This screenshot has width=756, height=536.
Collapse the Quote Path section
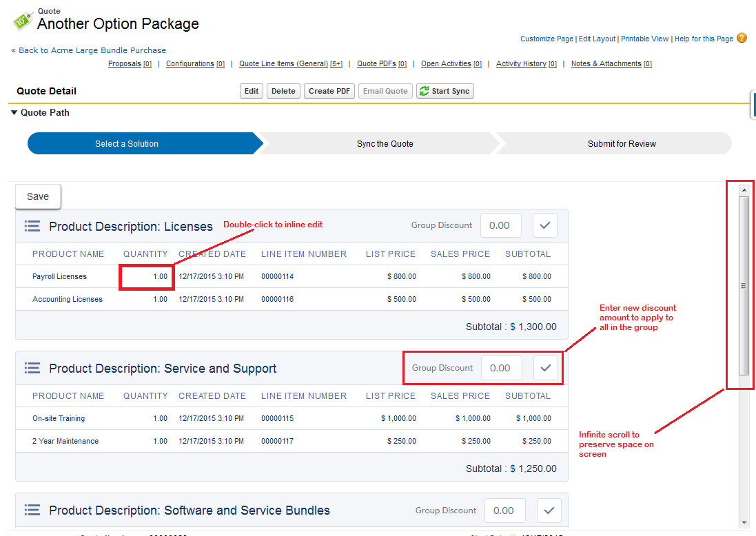[14, 112]
